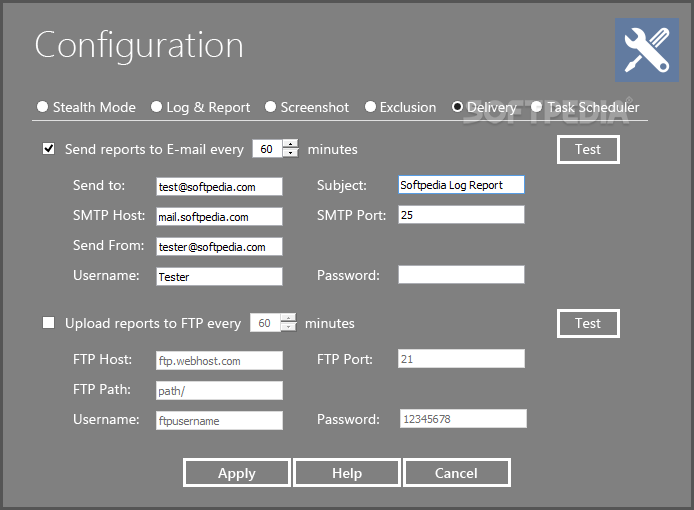Click the e-mail interval value field showing 60

click(x=267, y=149)
